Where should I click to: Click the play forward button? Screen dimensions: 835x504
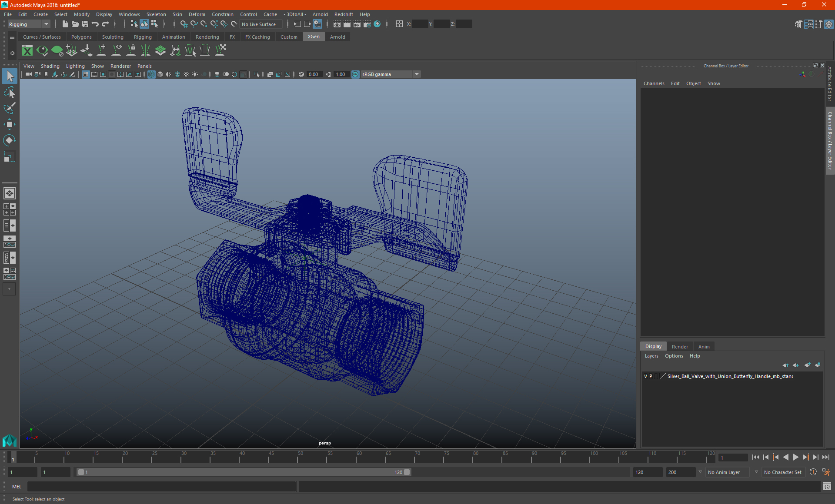tap(795, 457)
